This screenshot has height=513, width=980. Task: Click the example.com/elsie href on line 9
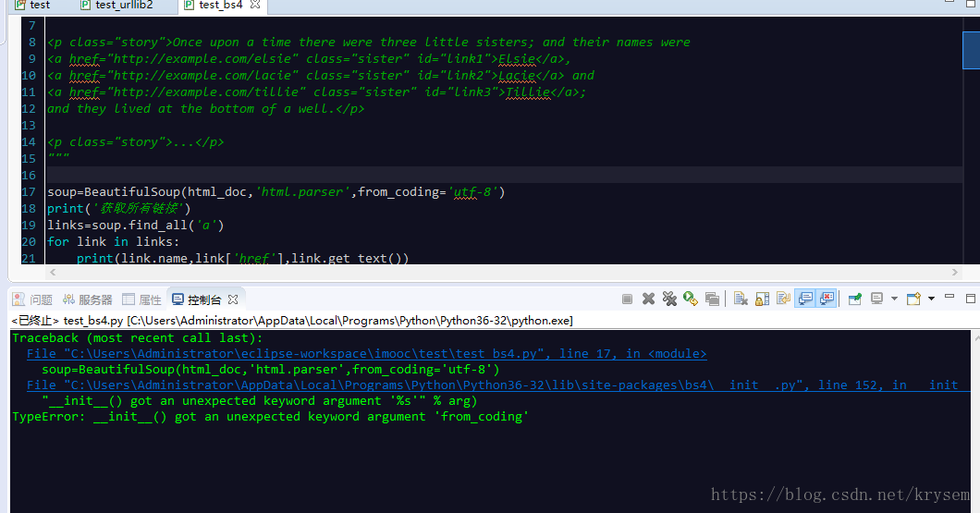pyautogui.click(x=202, y=59)
